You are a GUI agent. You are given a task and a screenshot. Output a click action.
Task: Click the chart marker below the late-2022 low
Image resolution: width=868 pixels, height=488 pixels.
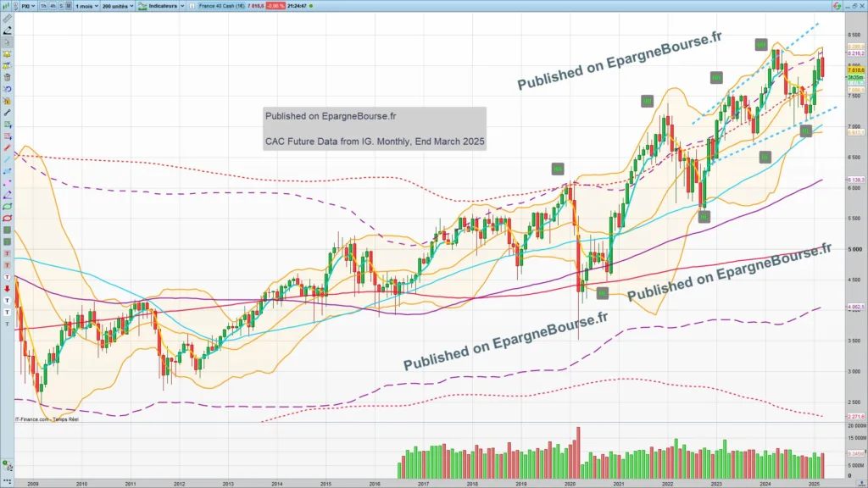[704, 217]
